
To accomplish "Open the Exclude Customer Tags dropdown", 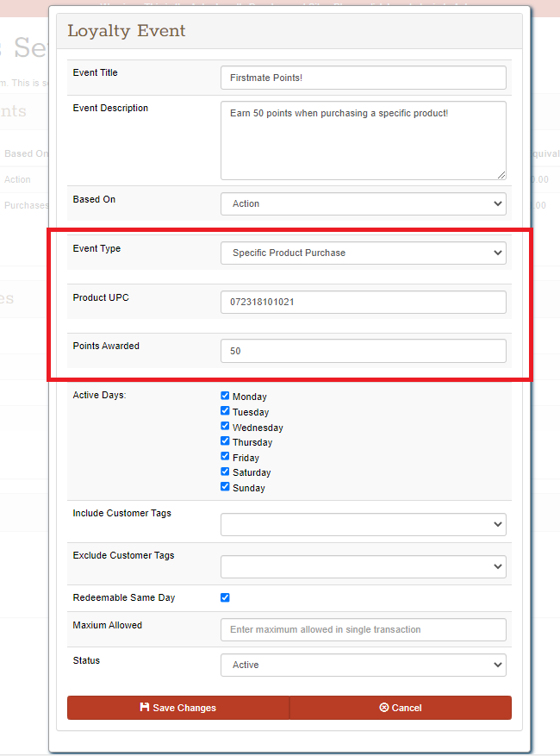I will click(363, 566).
